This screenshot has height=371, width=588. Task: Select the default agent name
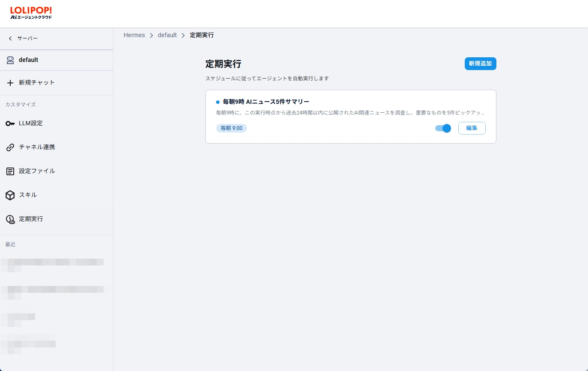click(x=29, y=60)
